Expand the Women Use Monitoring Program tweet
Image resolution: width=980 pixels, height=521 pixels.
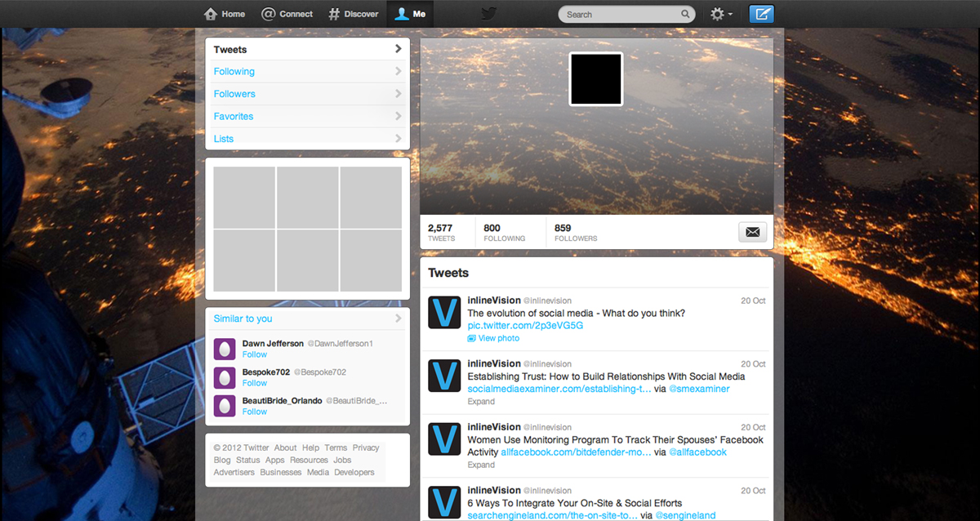click(481, 465)
